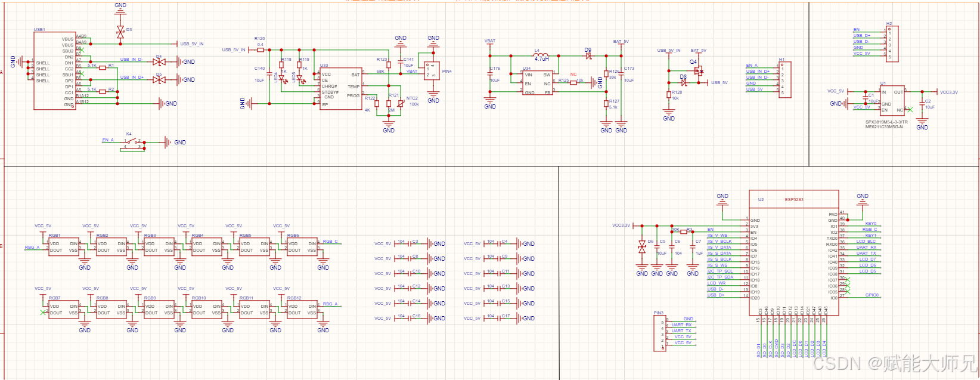Click the KEY0 net label on ESP32S3
The width and height of the screenshot is (980, 380).
(x=871, y=224)
